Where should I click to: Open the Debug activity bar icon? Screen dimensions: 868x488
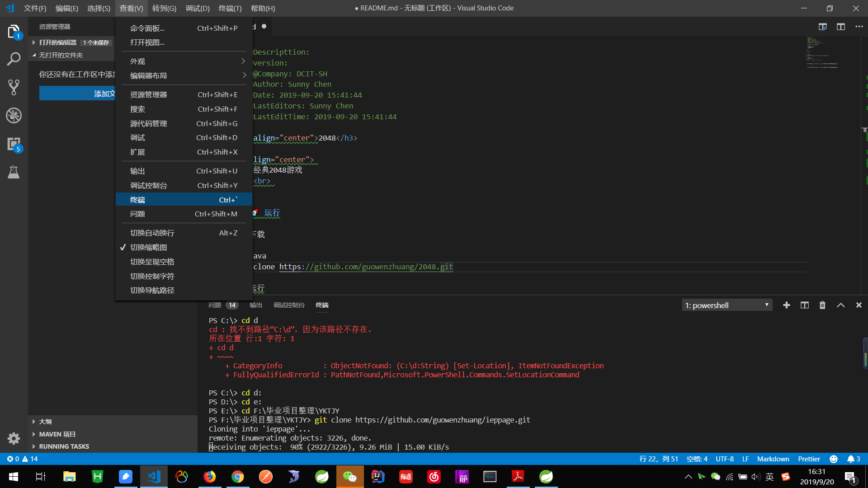[x=14, y=116]
